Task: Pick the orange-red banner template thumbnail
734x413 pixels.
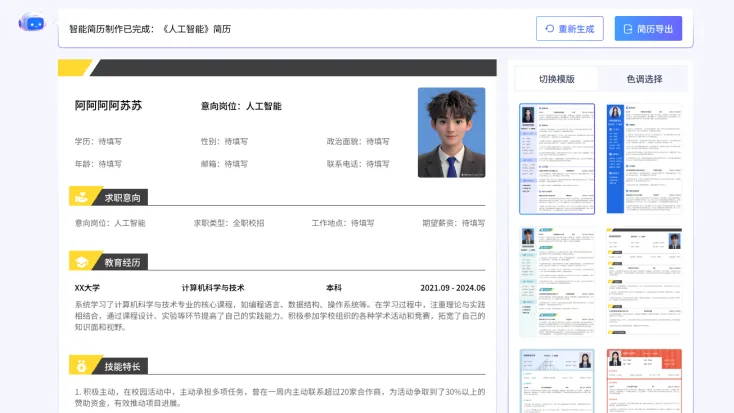Action: click(x=644, y=381)
